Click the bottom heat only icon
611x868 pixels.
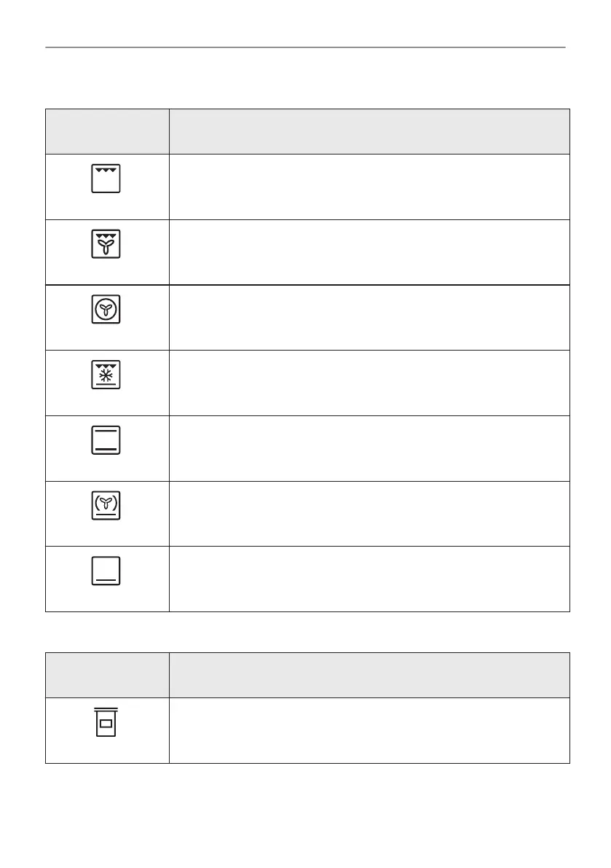tap(106, 571)
